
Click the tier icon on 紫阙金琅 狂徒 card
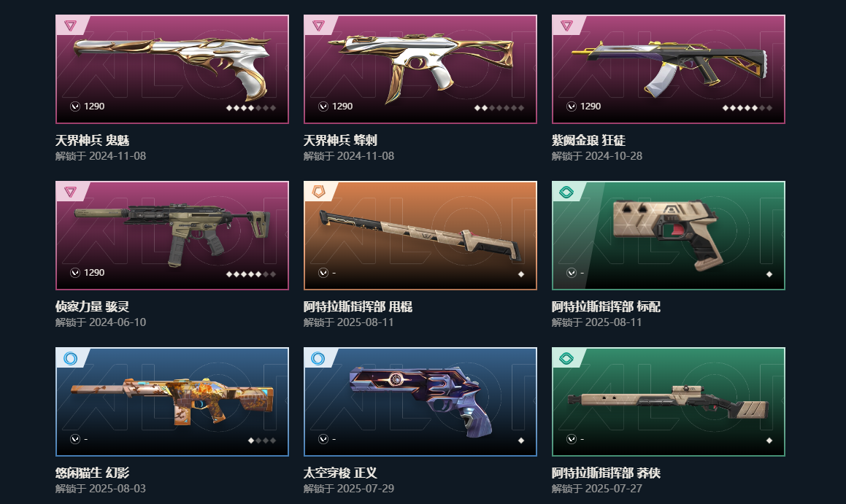566,26
